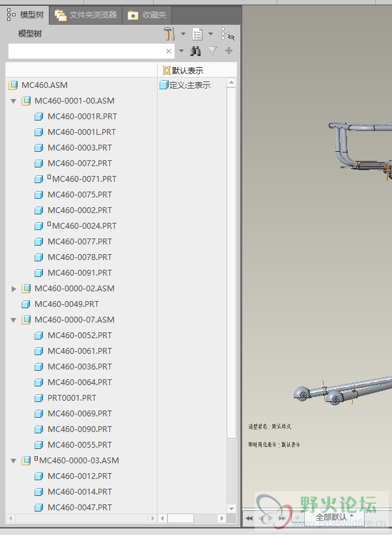Image resolution: width=392 pixels, height=535 pixels.
Task: Open model tree settings hammer icon
Action: (169, 34)
